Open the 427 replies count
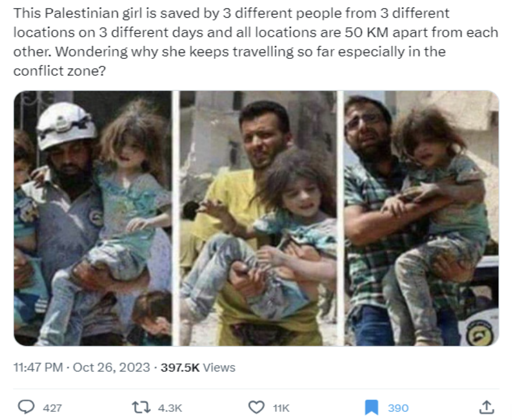Viewport: 518px width, 420px height. point(52,408)
